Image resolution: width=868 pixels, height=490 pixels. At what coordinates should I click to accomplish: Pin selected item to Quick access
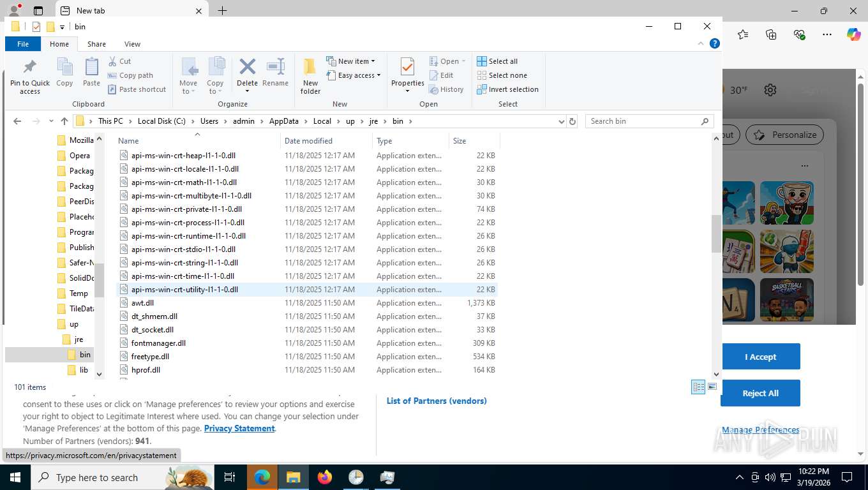click(29, 77)
